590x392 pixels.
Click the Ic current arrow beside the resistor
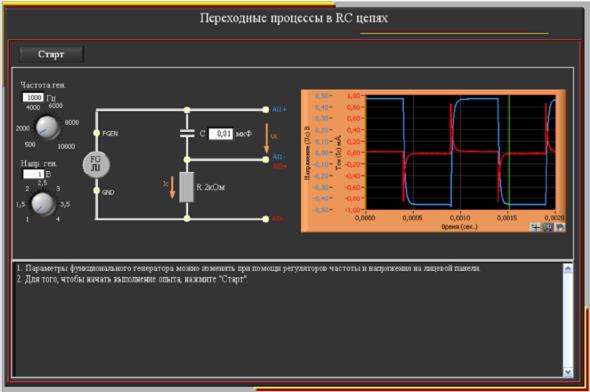(x=172, y=187)
